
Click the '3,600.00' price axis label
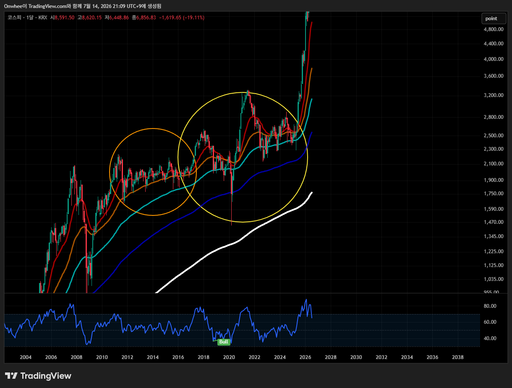pyautogui.click(x=494, y=76)
